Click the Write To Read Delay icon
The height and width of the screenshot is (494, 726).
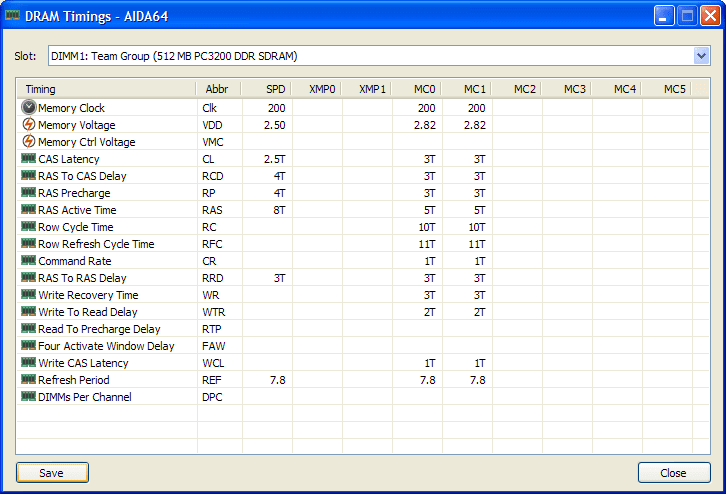coord(28,312)
